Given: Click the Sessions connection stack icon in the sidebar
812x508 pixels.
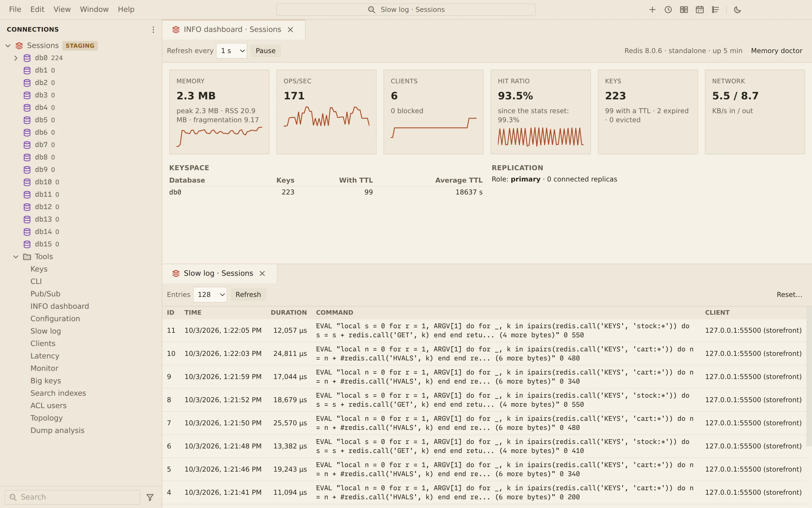Looking at the screenshot, I should point(19,46).
